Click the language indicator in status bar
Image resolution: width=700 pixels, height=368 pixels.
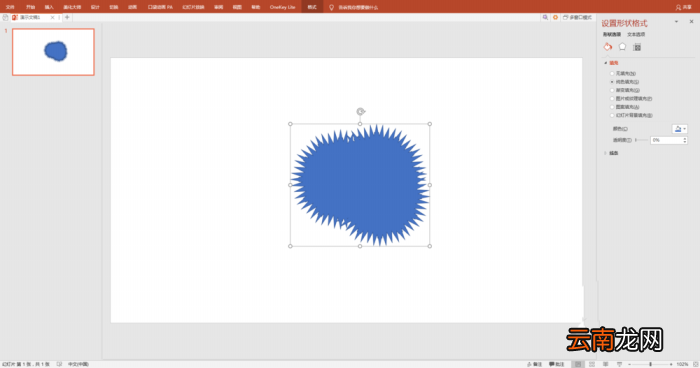click(x=78, y=364)
